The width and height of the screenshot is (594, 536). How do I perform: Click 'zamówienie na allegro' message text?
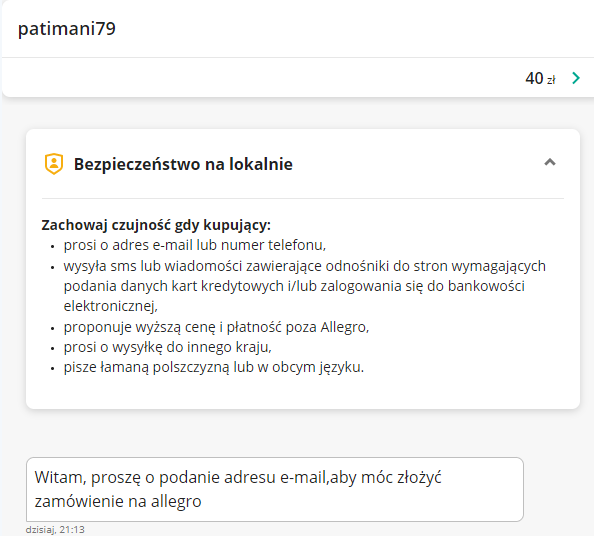(x=118, y=501)
